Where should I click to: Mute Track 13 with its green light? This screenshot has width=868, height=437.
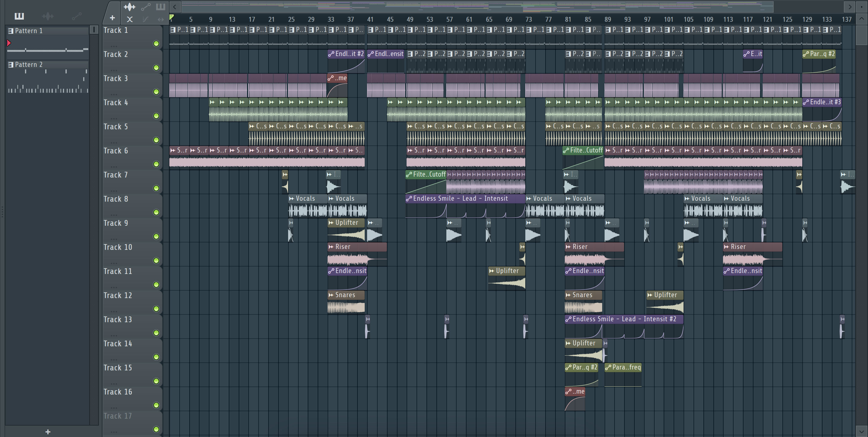(156, 333)
